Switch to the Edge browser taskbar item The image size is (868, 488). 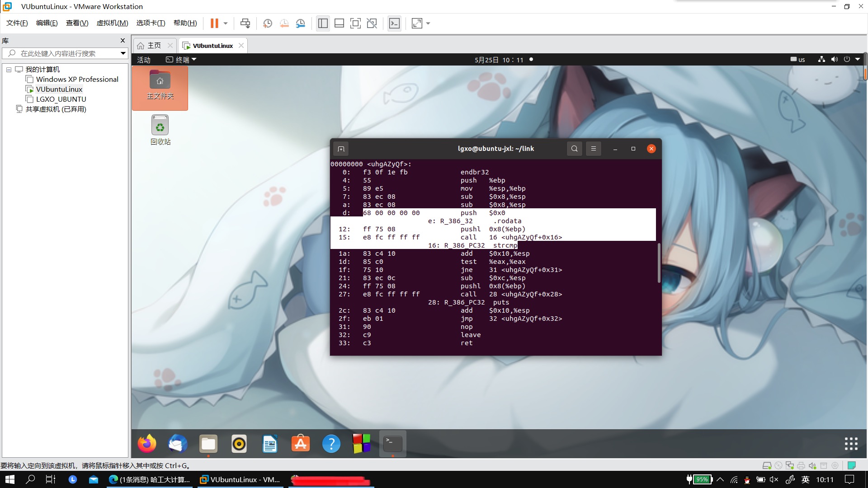(x=150, y=479)
